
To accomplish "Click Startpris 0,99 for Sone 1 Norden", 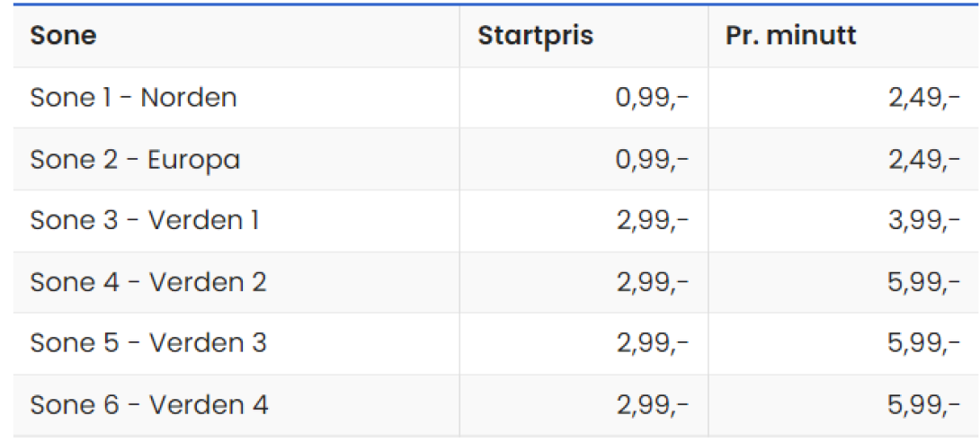I will point(652,99).
